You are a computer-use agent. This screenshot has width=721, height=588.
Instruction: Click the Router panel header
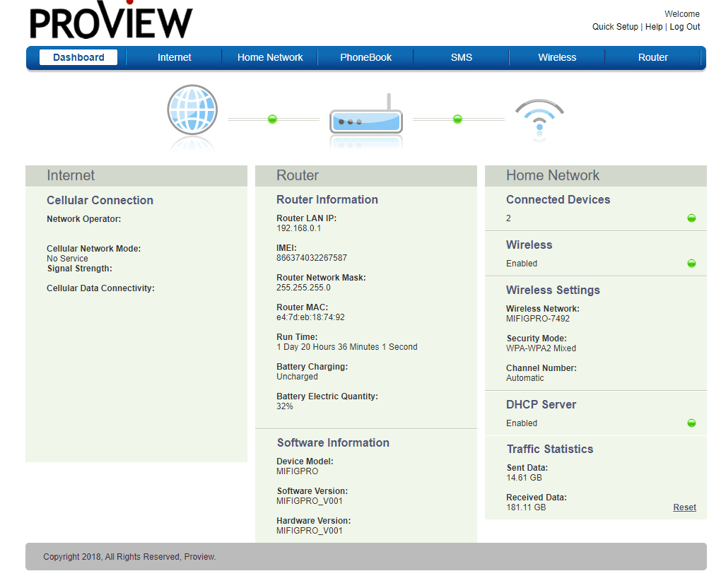tap(366, 175)
